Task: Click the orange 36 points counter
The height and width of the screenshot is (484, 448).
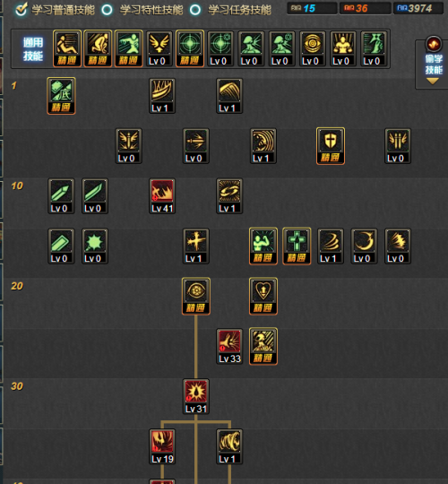Action: (x=365, y=8)
